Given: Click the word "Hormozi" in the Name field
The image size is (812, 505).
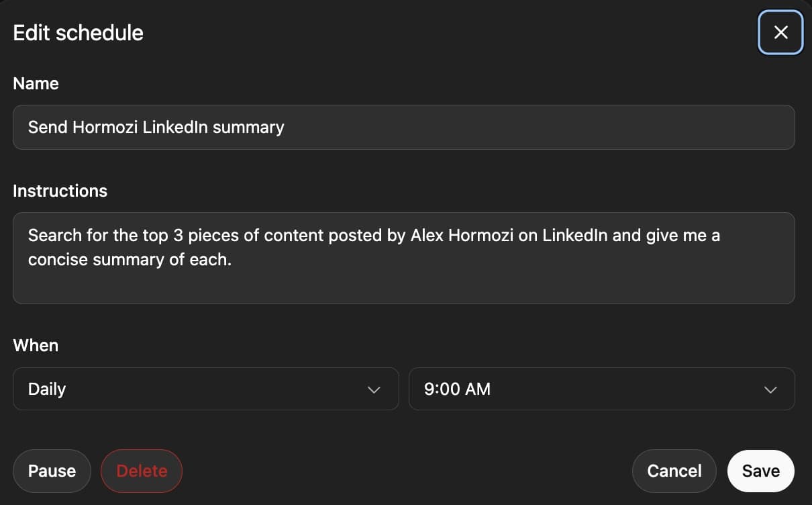Looking at the screenshot, I should point(105,127).
